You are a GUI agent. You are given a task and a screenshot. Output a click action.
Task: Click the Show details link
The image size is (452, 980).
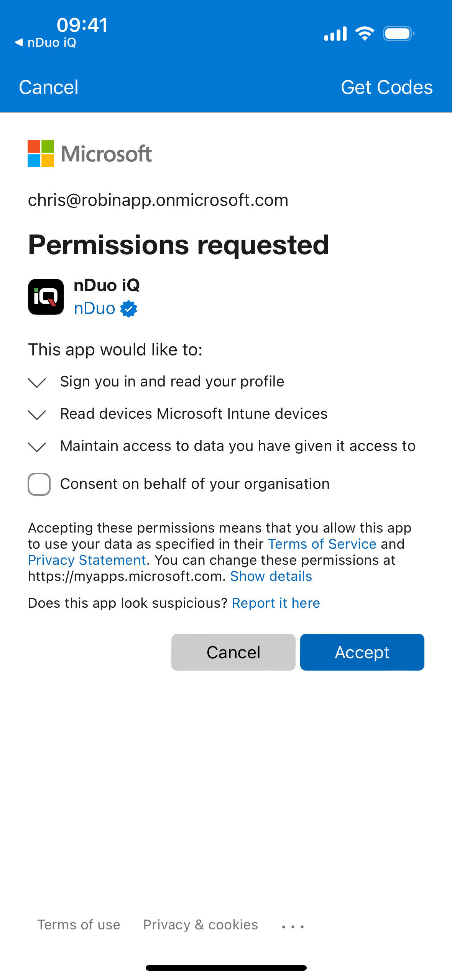coord(271,576)
